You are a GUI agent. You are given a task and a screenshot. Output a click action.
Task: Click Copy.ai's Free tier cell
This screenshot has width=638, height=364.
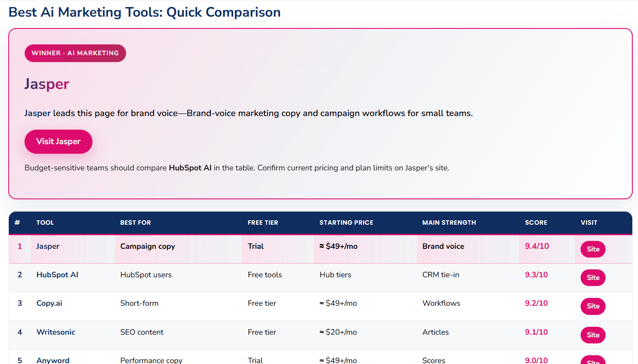262,303
